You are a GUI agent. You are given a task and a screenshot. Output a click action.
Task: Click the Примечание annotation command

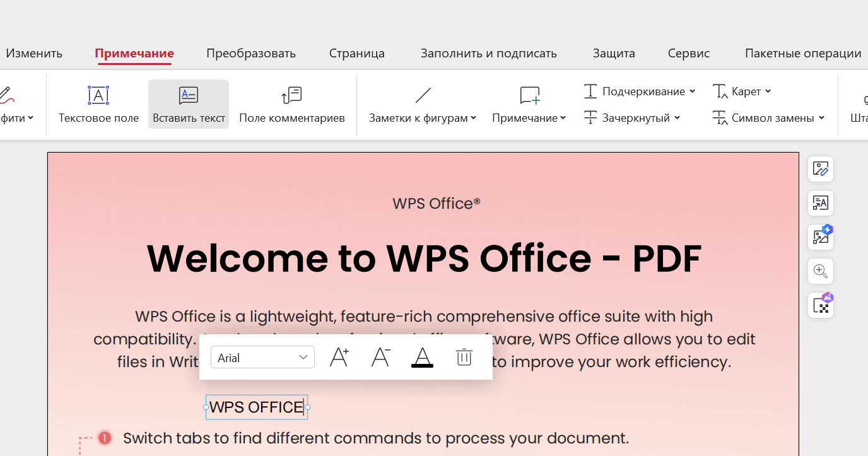[529, 117]
